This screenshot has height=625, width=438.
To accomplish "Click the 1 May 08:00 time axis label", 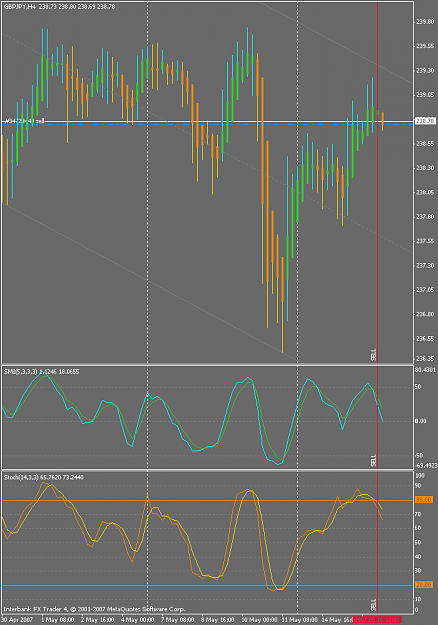I will 57,620.
